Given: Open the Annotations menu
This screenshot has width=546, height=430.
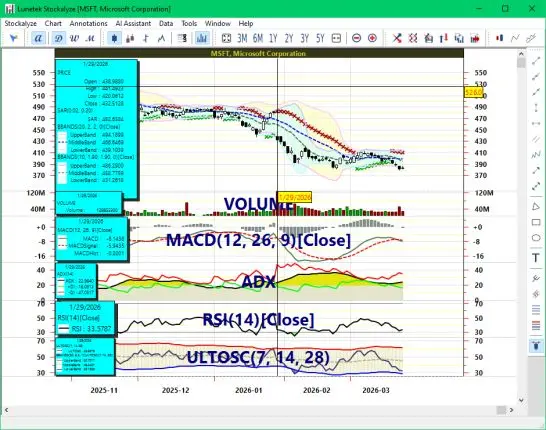Looking at the screenshot, I should 88,24.
